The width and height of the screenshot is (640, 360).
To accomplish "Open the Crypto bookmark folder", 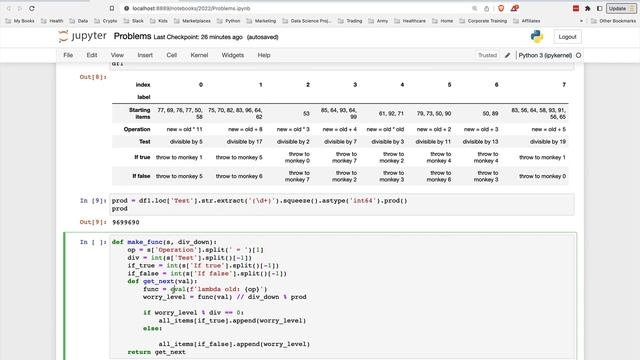I will click(105, 21).
